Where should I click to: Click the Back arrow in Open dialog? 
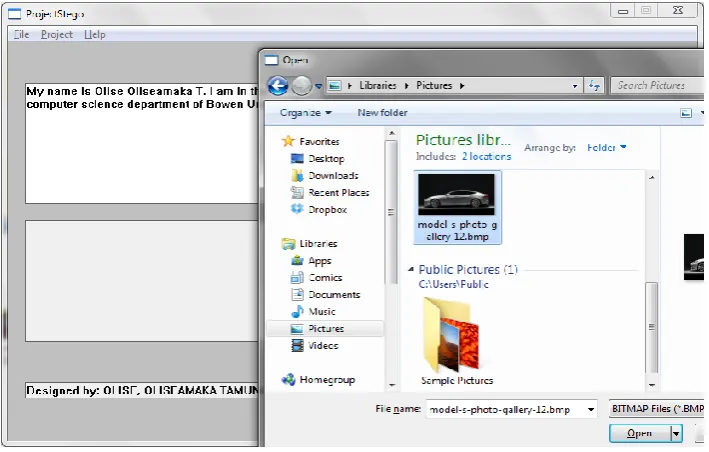pos(278,85)
